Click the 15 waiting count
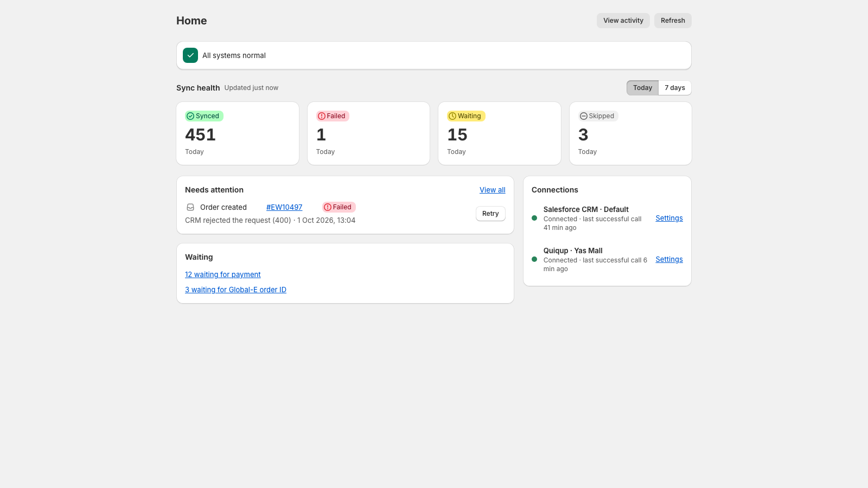This screenshot has height=488, width=868. tap(457, 134)
